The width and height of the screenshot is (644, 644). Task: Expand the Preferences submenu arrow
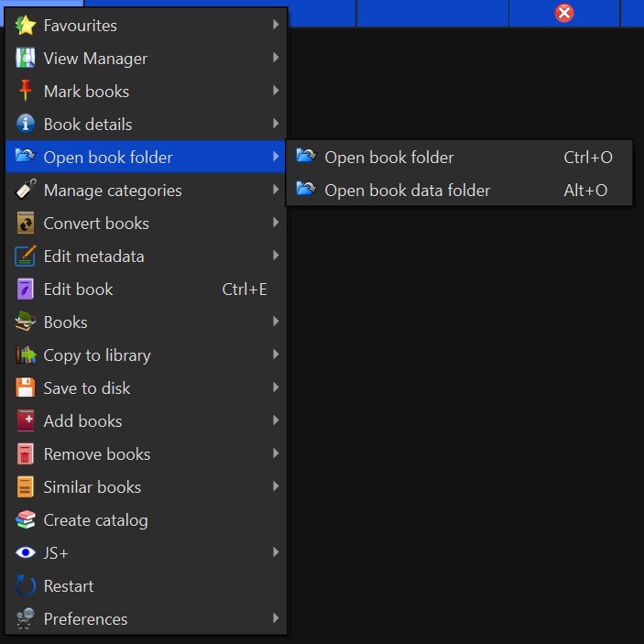click(276, 619)
